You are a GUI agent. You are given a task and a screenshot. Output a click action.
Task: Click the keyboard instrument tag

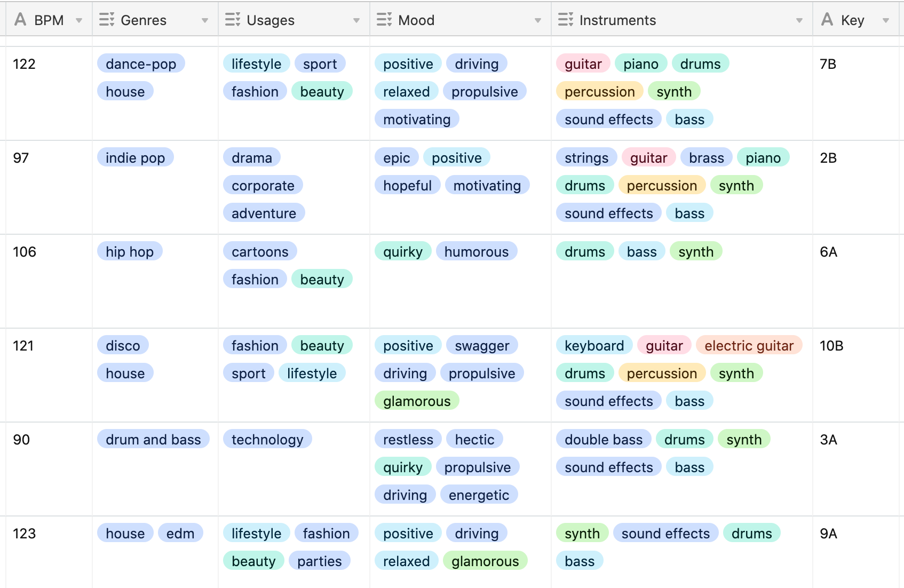pyautogui.click(x=594, y=346)
